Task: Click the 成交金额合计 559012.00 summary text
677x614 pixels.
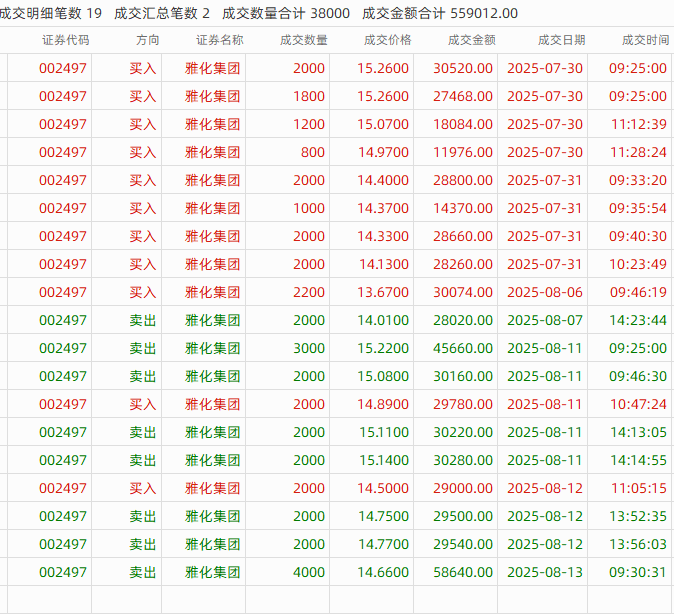Action: (x=440, y=13)
